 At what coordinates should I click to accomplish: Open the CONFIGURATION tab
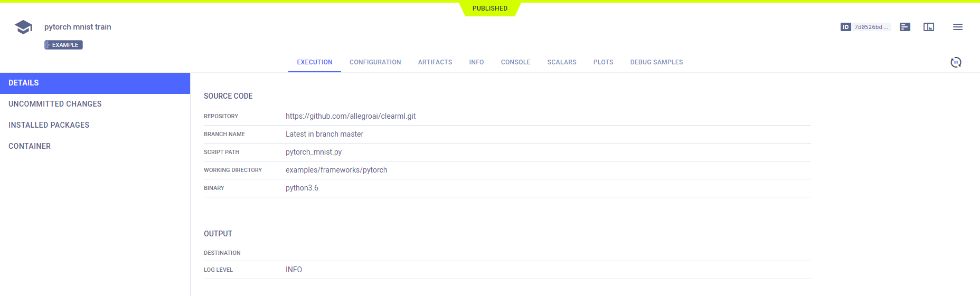point(375,62)
